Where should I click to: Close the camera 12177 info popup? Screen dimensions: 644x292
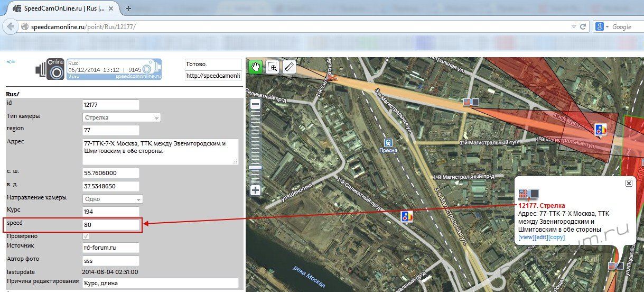pos(629,183)
